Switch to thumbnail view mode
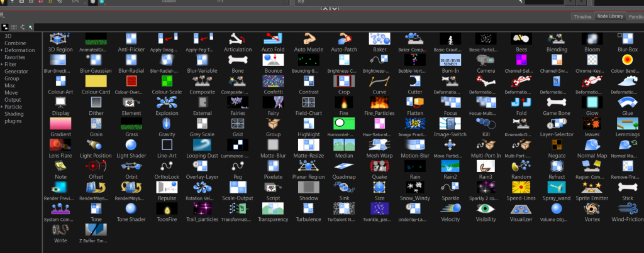 5,27
